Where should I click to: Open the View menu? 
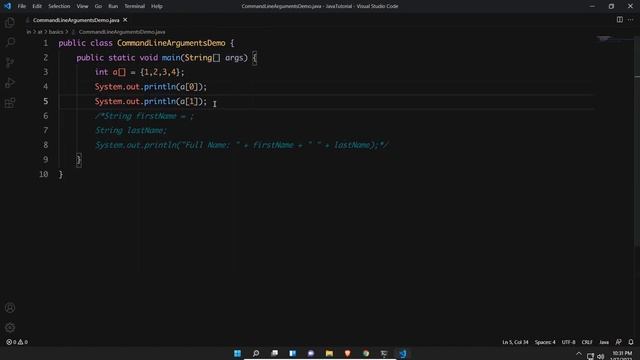tap(82, 6)
